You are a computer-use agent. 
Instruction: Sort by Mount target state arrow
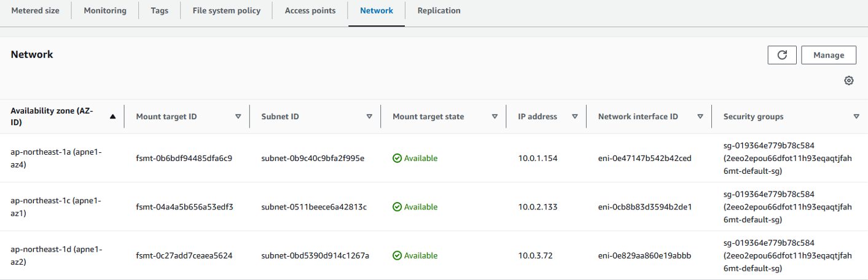pyautogui.click(x=495, y=116)
